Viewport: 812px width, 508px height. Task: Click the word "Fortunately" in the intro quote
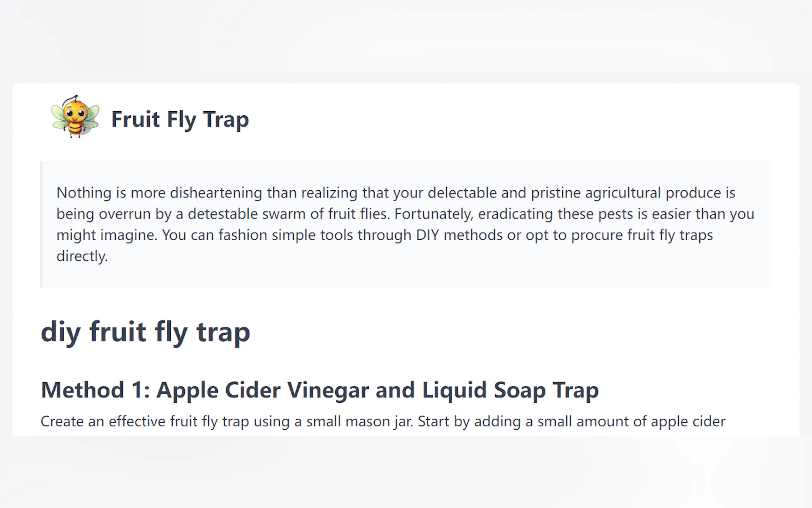pyautogui.click(x=433, y=214)
